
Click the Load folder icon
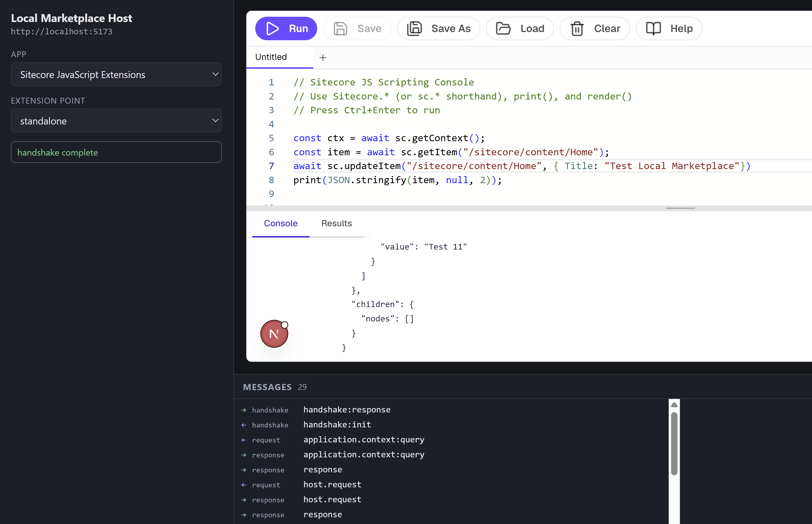tap(503, 28)
